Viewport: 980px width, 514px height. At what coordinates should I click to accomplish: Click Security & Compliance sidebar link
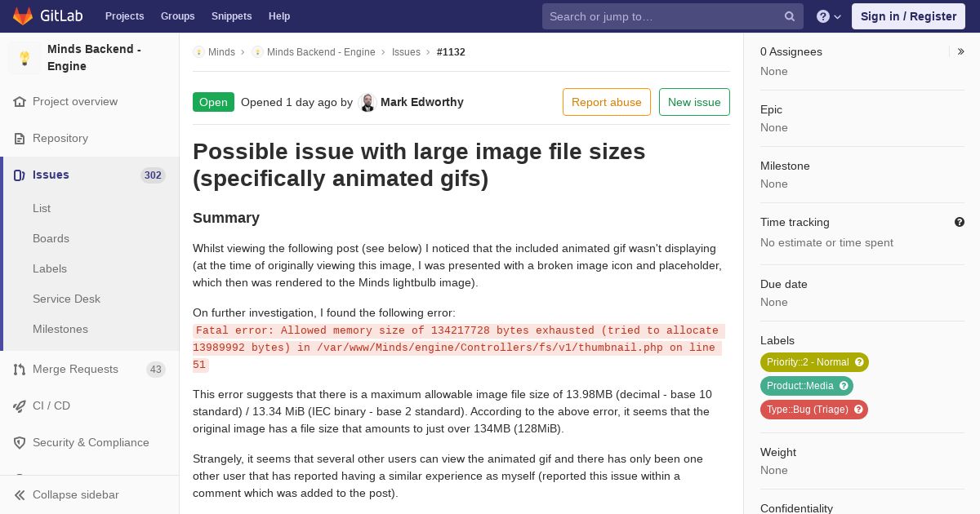click(x=91, y=443)
